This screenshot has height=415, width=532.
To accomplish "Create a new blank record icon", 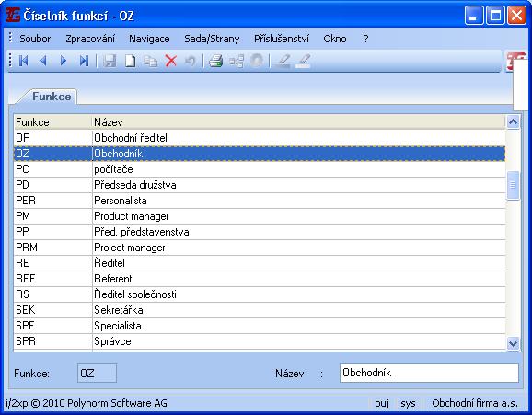I will [131, 61].
